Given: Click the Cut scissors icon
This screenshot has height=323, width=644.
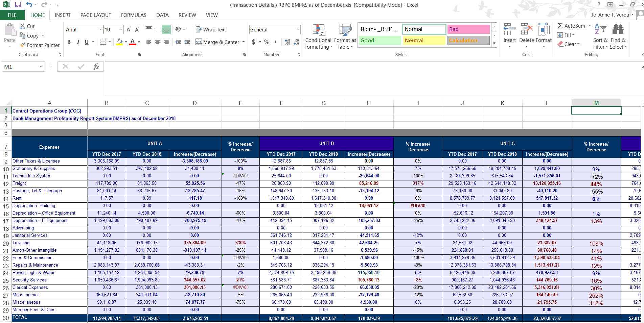Looking at the screenshot, I should (23, 26).
